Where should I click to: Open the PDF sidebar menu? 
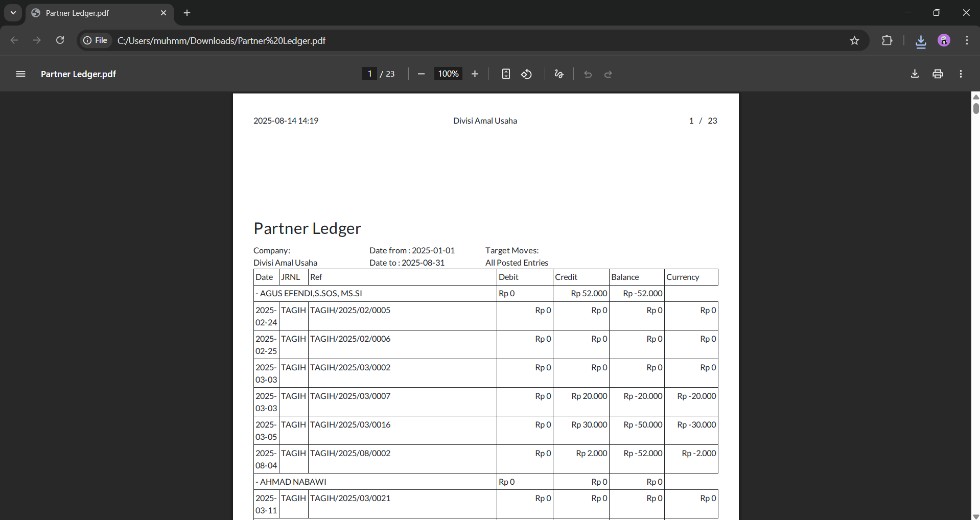[20, 74]
